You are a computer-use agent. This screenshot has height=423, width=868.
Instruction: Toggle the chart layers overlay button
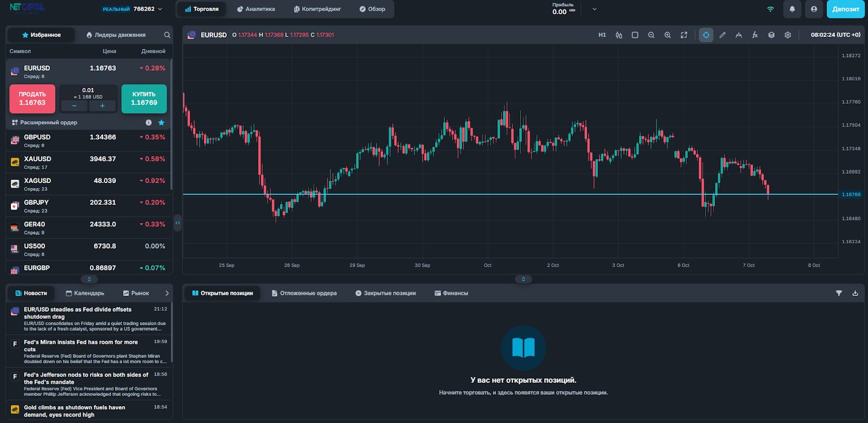pos(771,35)
